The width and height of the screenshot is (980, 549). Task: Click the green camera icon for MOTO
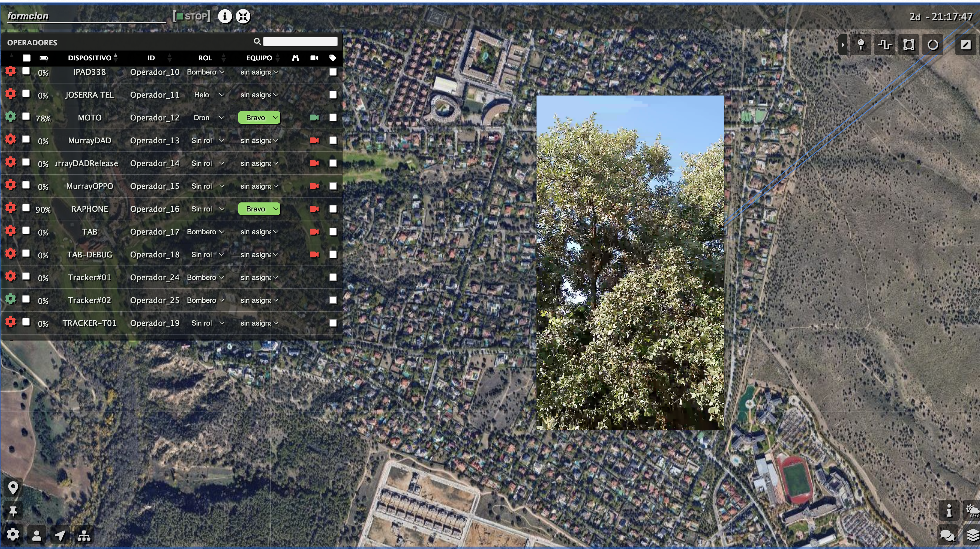[314, 118]
